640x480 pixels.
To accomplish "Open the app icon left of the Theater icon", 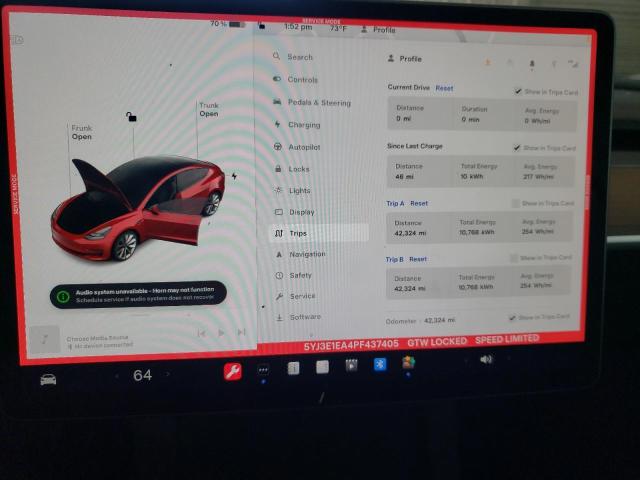I will pos(322,367).
